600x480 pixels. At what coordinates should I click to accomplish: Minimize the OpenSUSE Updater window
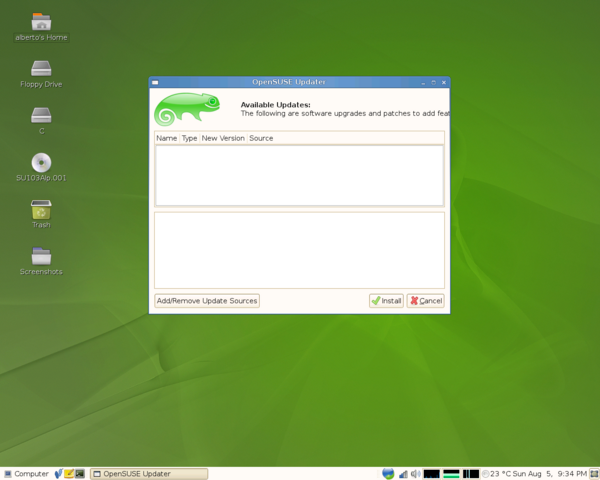point(423,83)
